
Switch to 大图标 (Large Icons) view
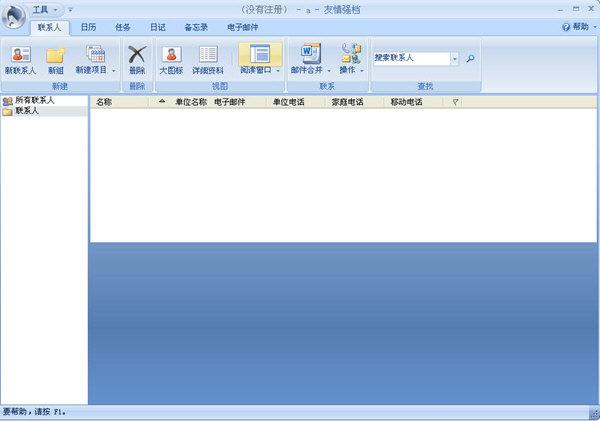tap(171, 56)
